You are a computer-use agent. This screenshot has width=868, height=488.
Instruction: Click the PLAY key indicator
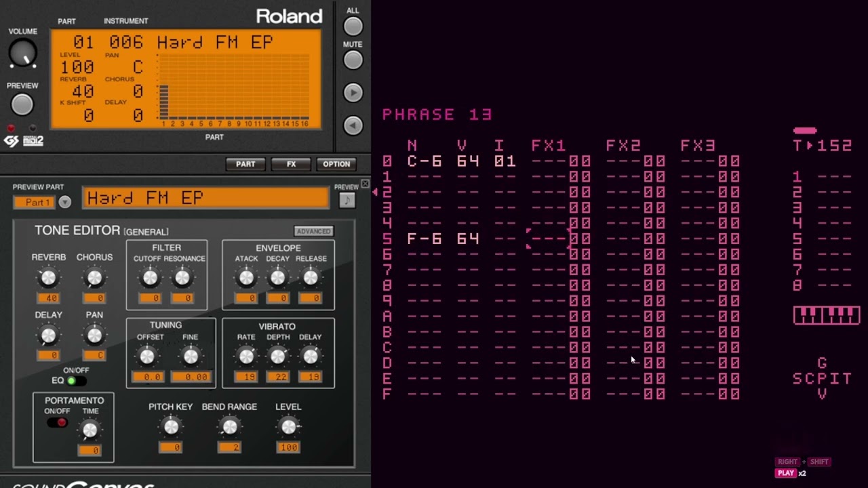click(x=786, y=473)
